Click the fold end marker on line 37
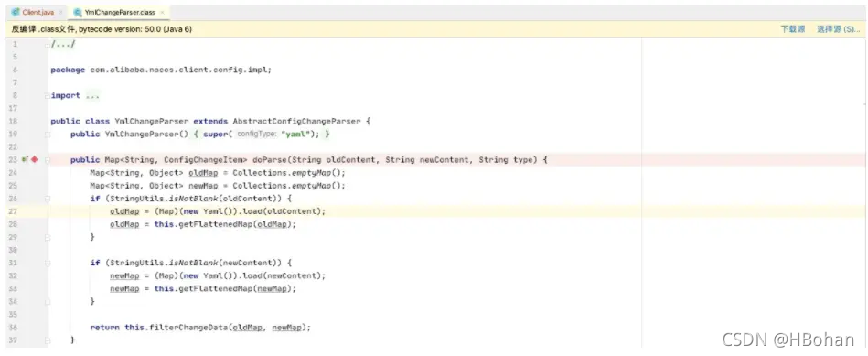868x356 pixels. pyautogui.click(x=48, y=340)
